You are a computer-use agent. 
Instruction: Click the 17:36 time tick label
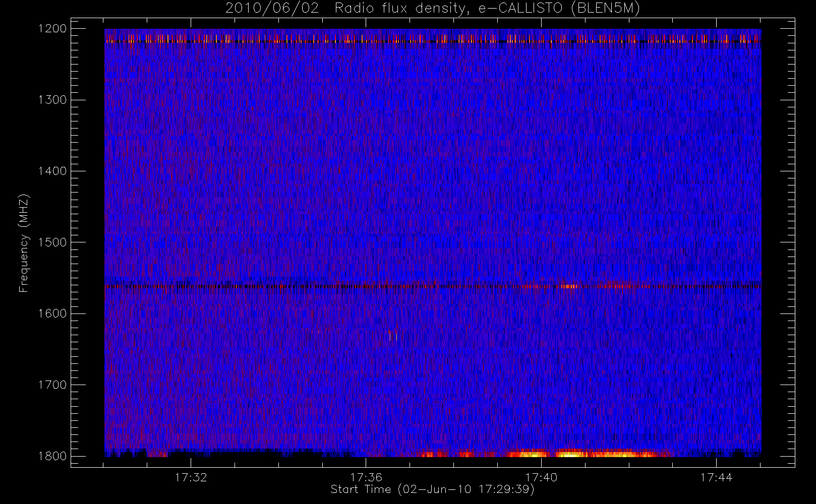366,477
